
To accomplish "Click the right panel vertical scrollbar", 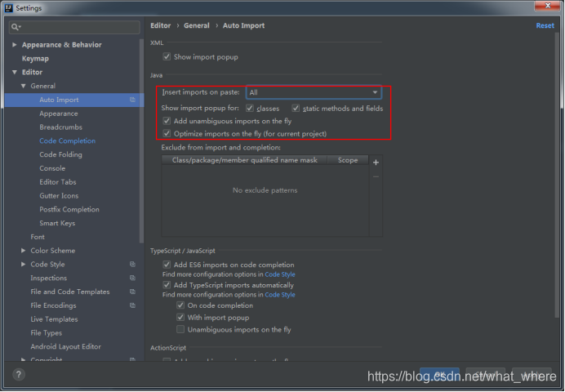I will 557,175.
